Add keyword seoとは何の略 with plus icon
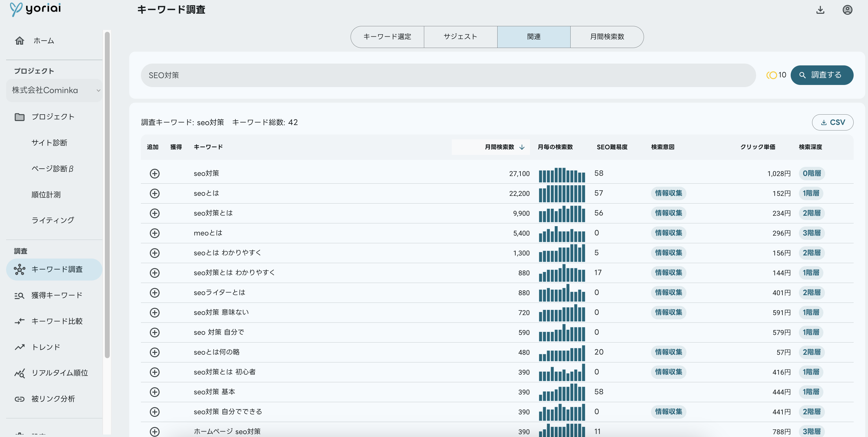This screenshot has height=437, width=868. tap(154, 352)
